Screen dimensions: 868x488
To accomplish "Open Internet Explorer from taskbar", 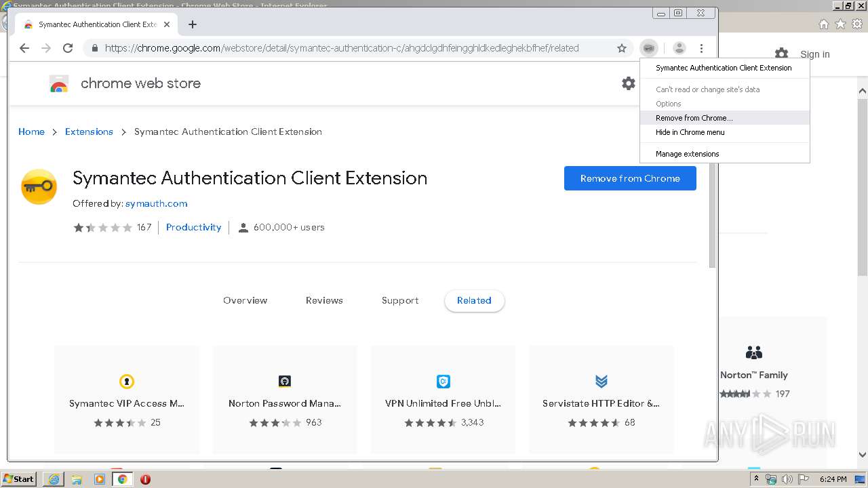I will (54, 479).
